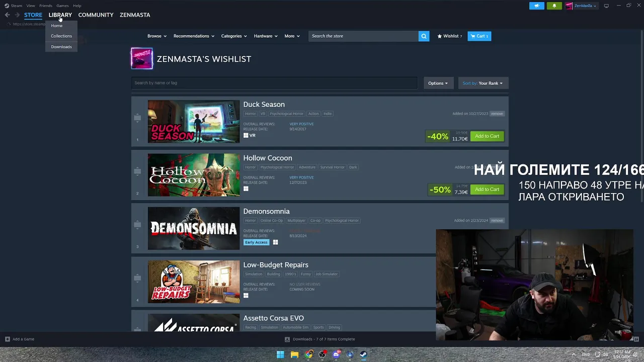Open the Wishlist link with star
Image resolution: width=644 pixels, height=362 pixels.
coord(450,36)
